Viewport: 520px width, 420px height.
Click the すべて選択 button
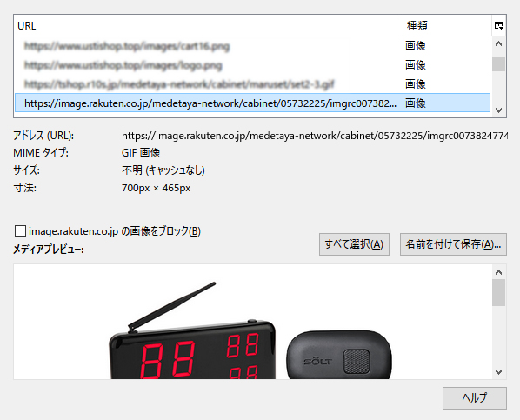coord(354,244)
